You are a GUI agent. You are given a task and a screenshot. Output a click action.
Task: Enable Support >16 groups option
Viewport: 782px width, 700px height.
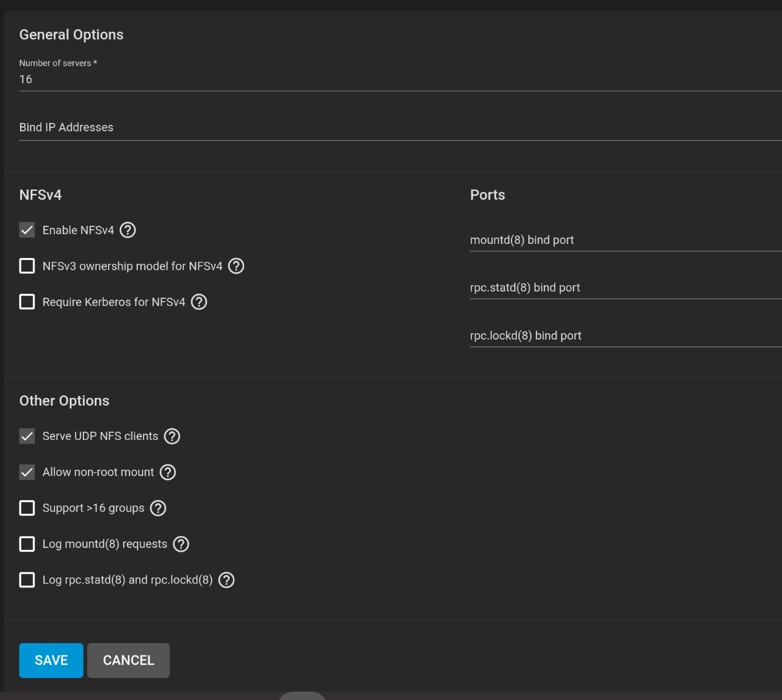pos(27,509)
